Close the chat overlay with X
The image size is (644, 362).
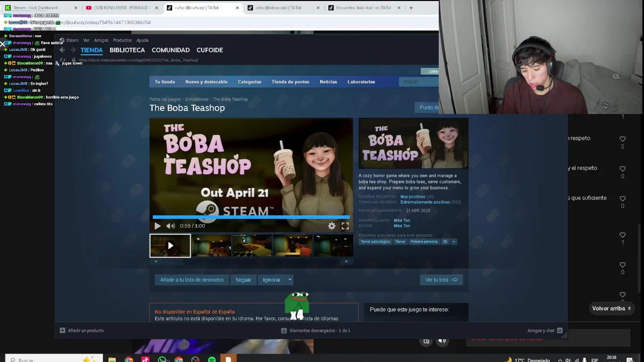tap(3, 44)
